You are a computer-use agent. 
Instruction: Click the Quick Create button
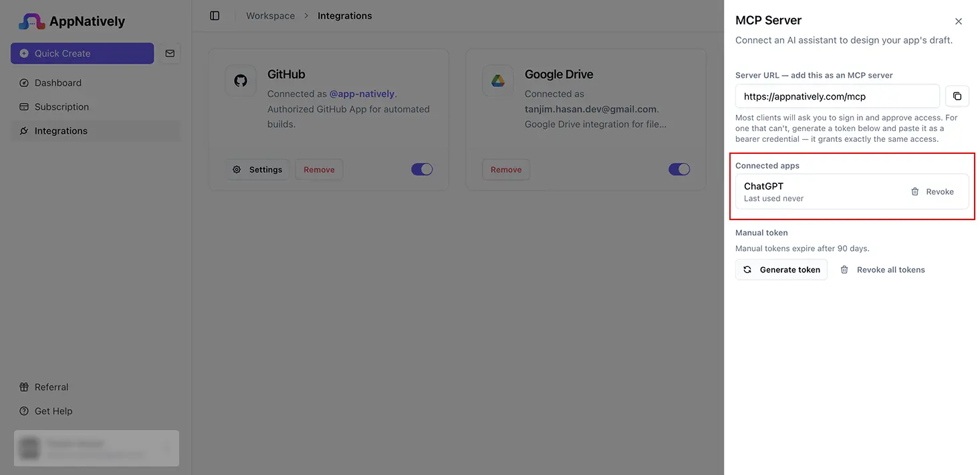82,54
